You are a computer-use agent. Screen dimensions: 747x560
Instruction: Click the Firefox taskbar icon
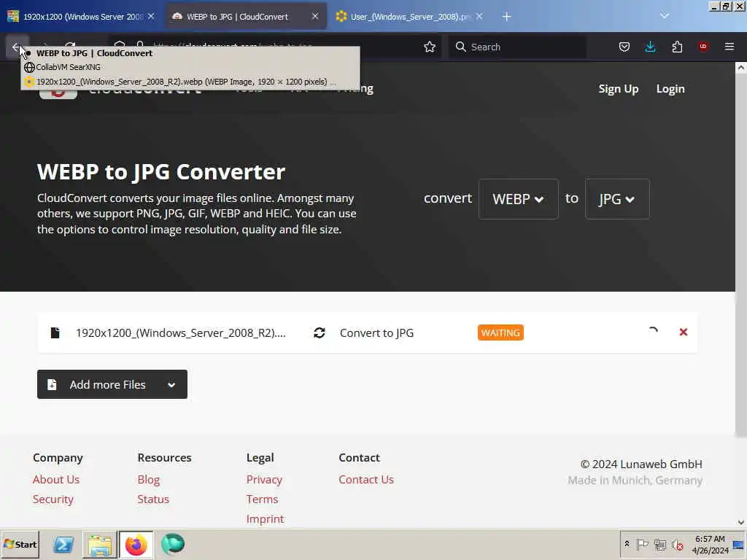(136, 544)
